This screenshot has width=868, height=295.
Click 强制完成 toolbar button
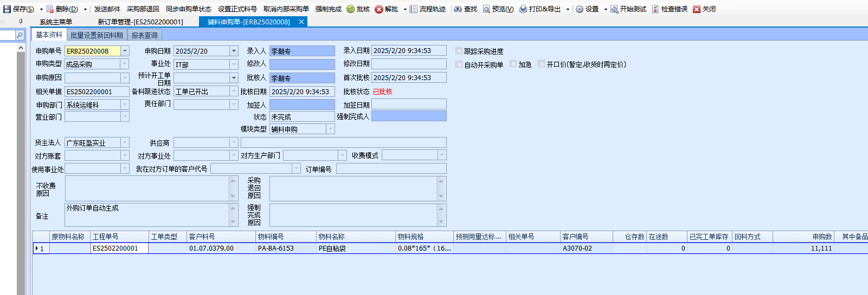(x=329, y=9)
